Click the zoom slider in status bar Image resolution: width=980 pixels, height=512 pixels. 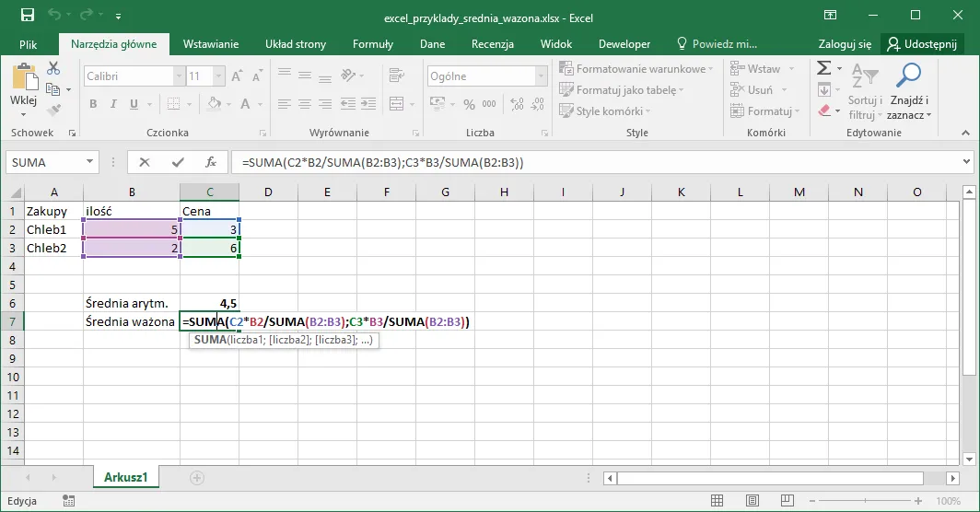point(865,501)
